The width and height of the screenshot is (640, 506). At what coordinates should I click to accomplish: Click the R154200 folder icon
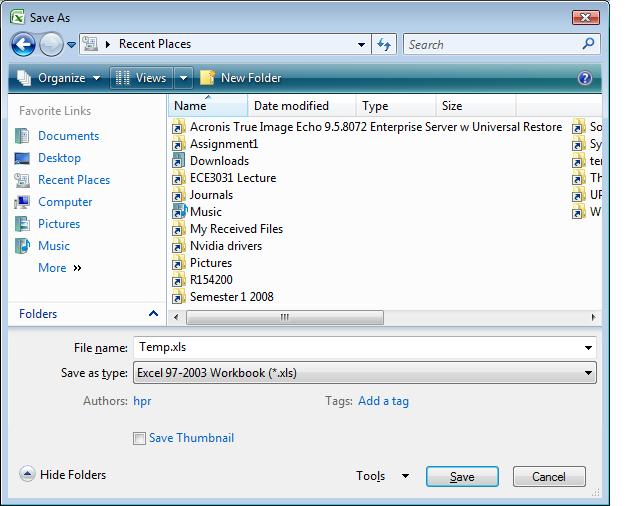tap(178, 280)
